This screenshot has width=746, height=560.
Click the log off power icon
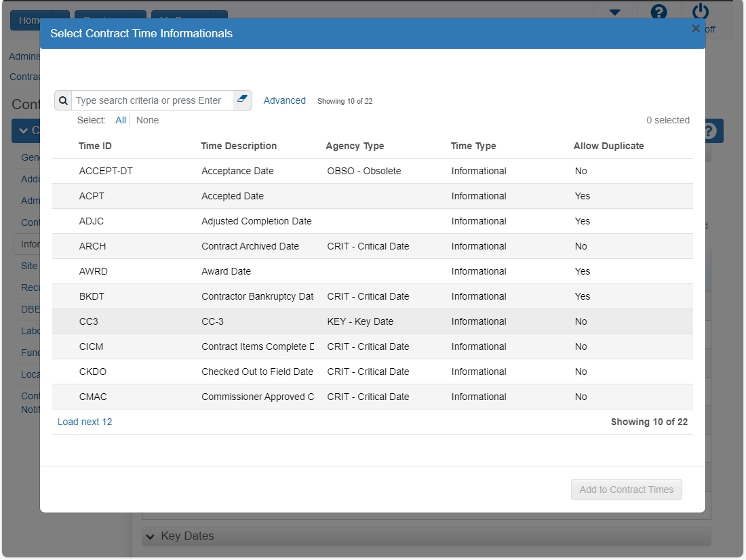point(701,12)
